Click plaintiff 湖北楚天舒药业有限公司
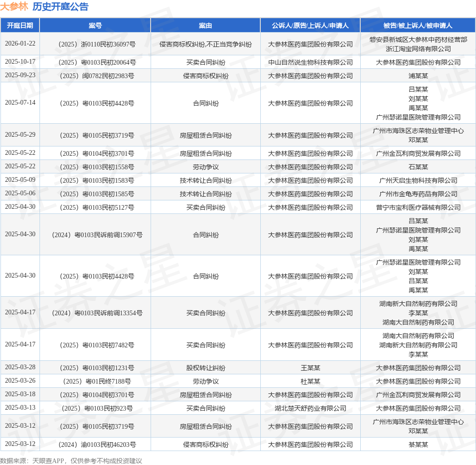 point(310,409)
